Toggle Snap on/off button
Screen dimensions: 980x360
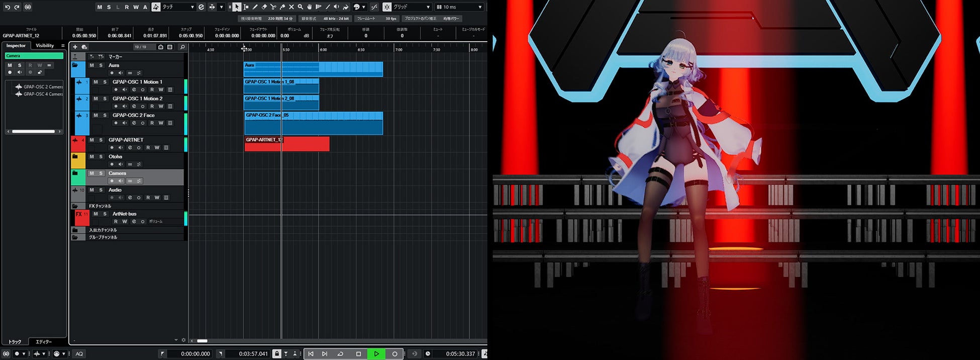click(387, 7)
